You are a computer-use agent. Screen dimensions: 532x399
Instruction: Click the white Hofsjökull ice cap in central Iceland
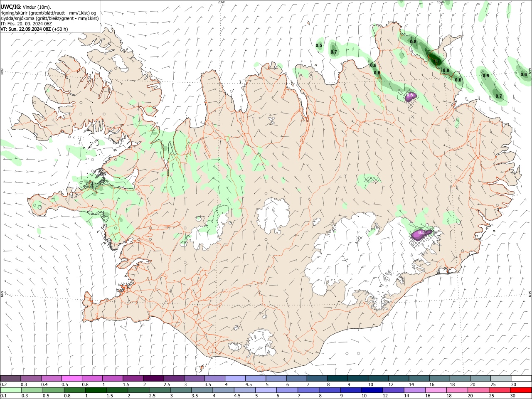click(x=273, y=216)
